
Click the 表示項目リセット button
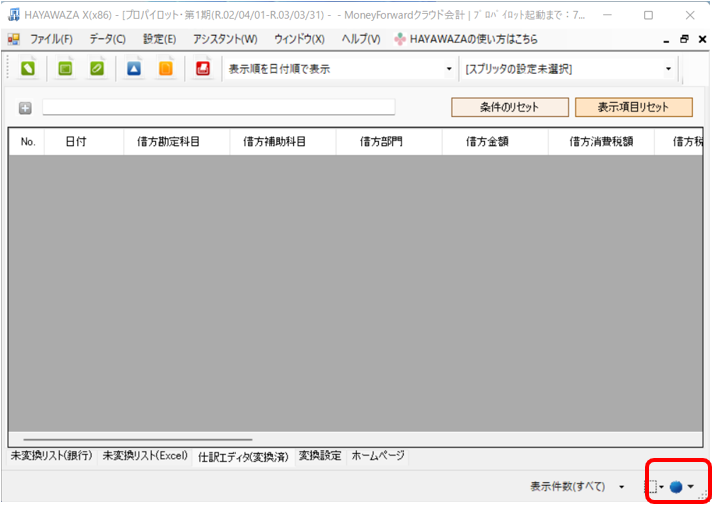pos(633,107)
